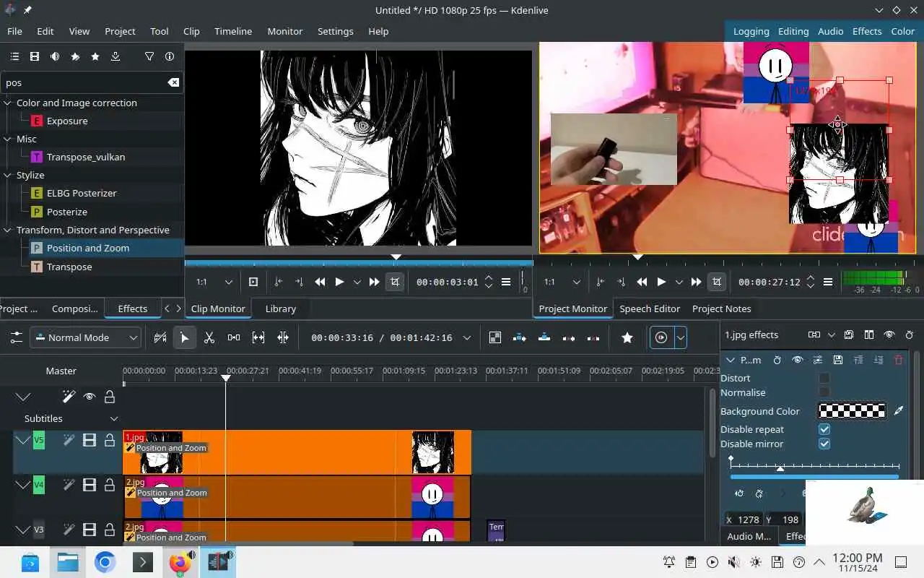Select the razor (scissors) tool
Viewport: 924px width, 578px height.
[x=209, y=337]
